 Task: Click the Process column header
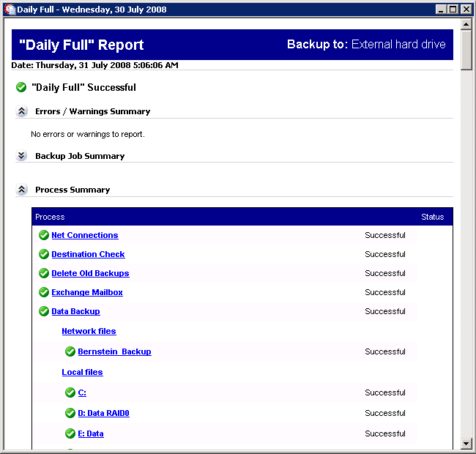pos(50,217)
